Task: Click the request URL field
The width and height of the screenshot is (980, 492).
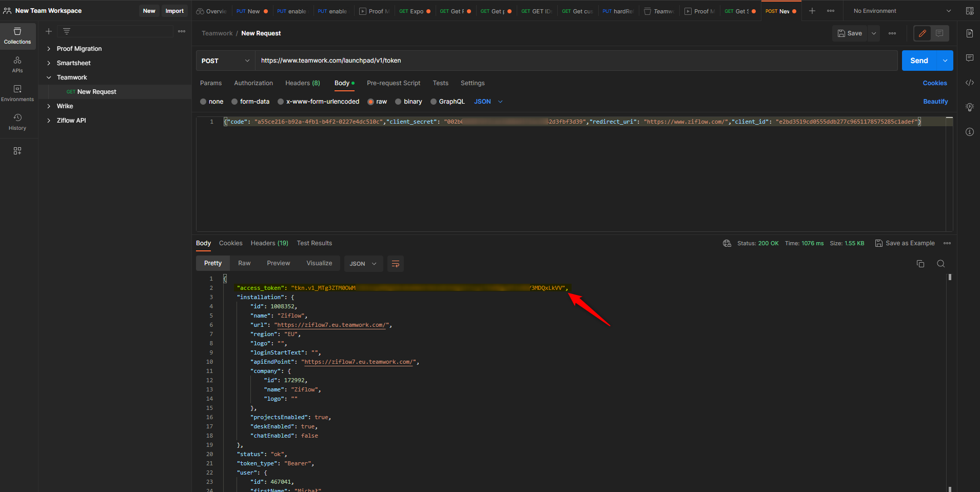Action: 575,61
